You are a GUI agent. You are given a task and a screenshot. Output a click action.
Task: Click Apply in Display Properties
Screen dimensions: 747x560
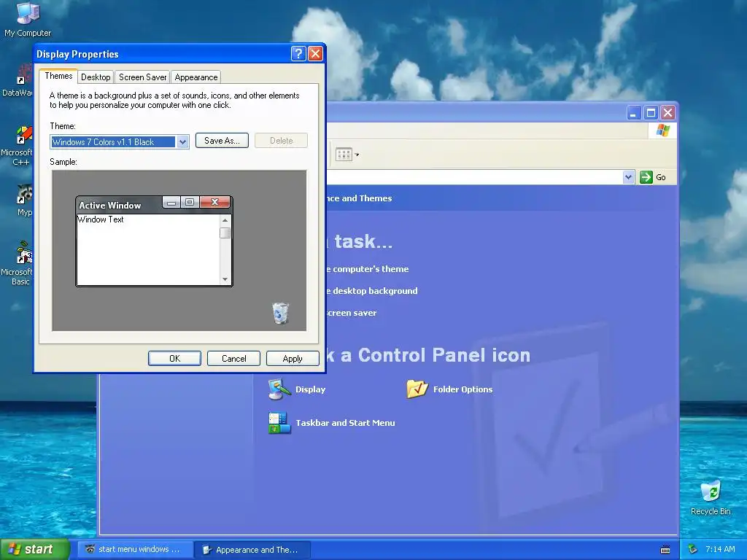[293, 359]
